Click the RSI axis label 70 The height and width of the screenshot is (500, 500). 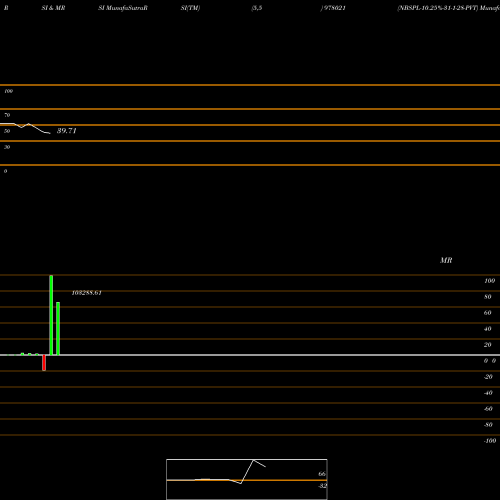coord(7,115)
